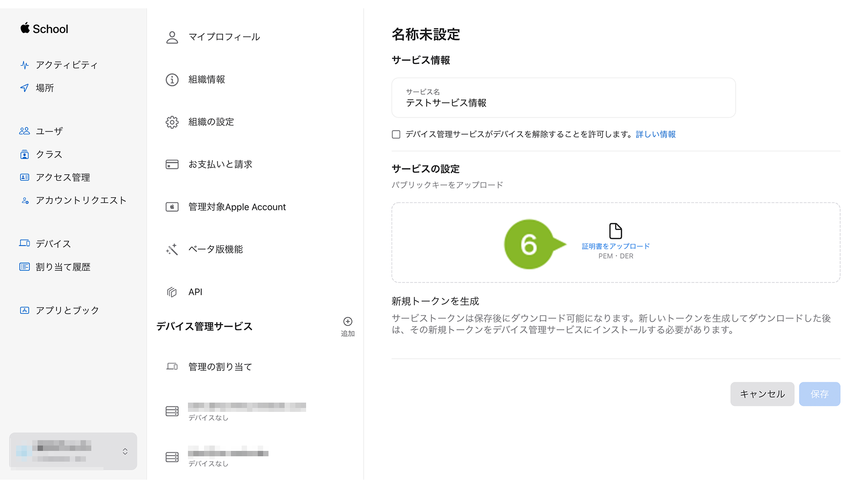This screenshot has width=868, height=488.
Task: Open the Devices (デバイス) icon in sidebar
Action: coord(24,243)
